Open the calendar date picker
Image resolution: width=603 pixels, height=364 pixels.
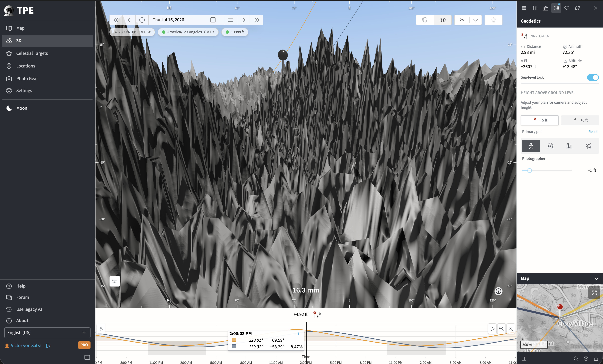point(213,20)
